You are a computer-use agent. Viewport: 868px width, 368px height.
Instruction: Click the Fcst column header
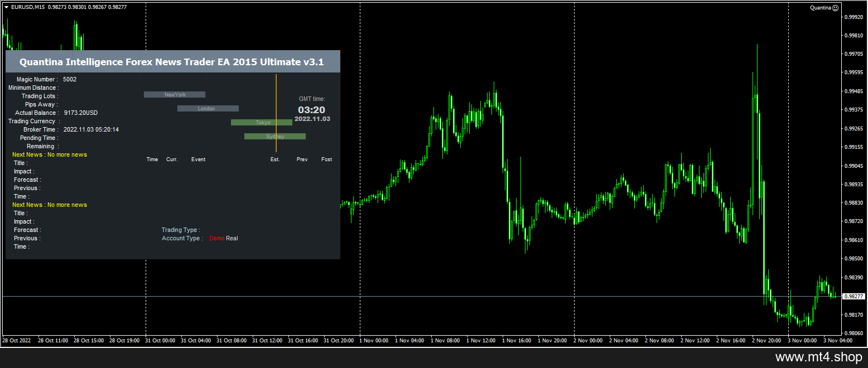click(x=327, y=159)
